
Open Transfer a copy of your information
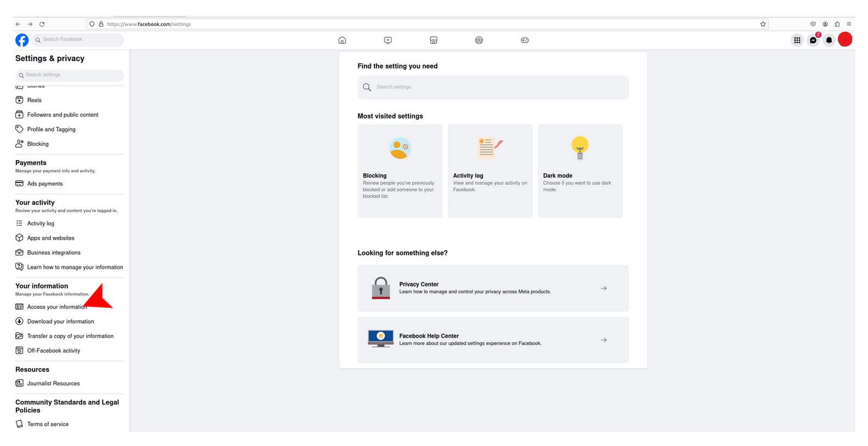pos(69,336)
